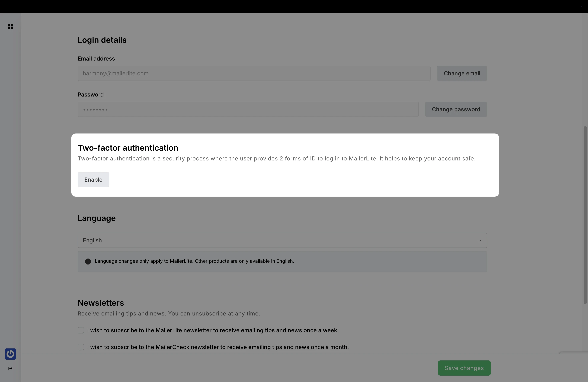Image resolution: width=588 pixels, height=382 pixels.
Task: Click the green Save changes button
Action: click(464, 368)
